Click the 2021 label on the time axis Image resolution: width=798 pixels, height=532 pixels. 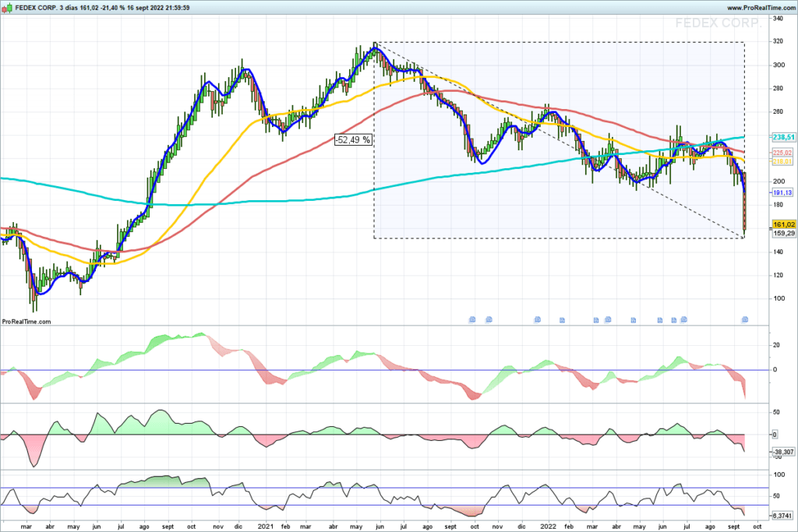tap(266, 527)
